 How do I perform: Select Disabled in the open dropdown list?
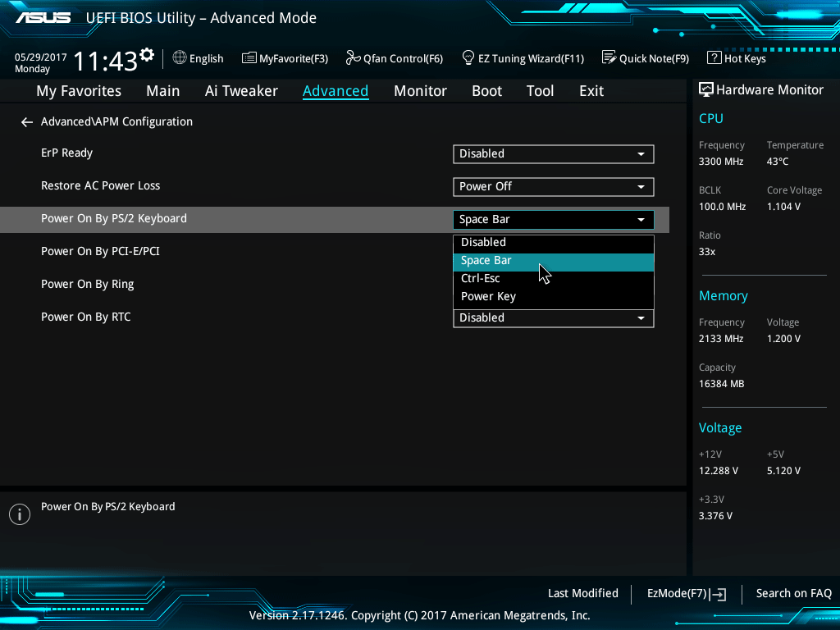pyautogui.click(x=554, y=243)
